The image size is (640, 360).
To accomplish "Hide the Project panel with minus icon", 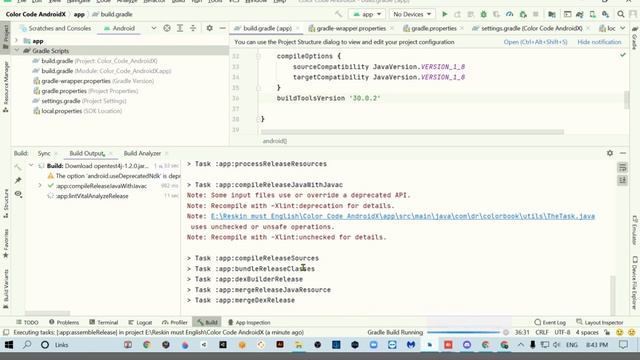I will point(222,28).
